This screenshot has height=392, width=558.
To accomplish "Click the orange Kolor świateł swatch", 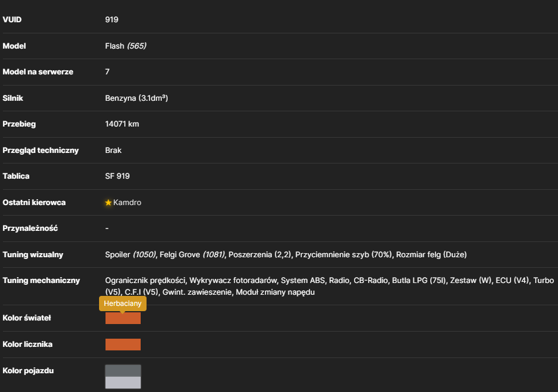I will 123,318.
